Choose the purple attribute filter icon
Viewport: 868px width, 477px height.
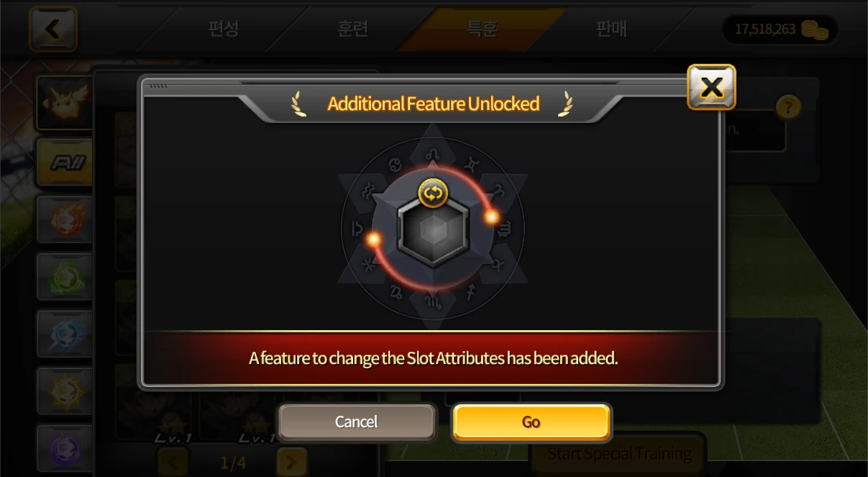65,449
